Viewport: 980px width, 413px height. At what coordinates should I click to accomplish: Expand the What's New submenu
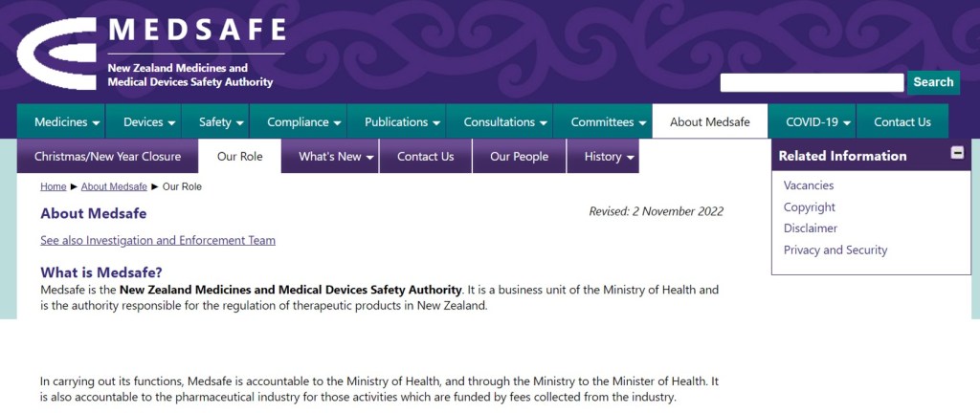coord(336,157)
